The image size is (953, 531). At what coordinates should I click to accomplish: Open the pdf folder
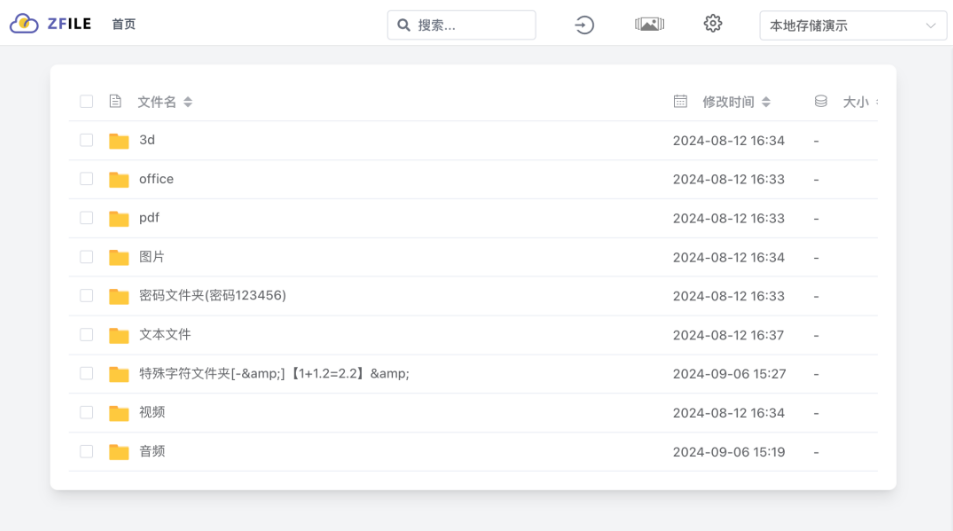point(149,218)
